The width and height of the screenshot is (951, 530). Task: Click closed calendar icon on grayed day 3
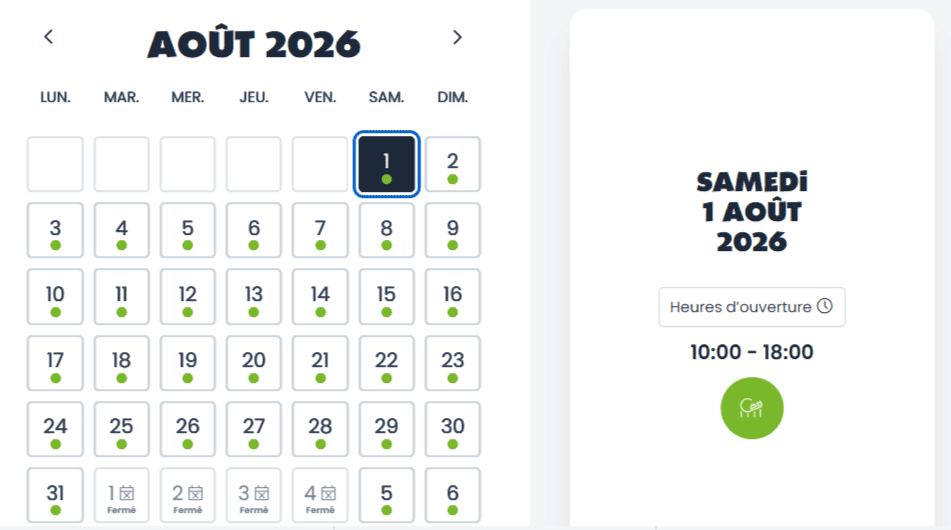(x=261, y=493)
